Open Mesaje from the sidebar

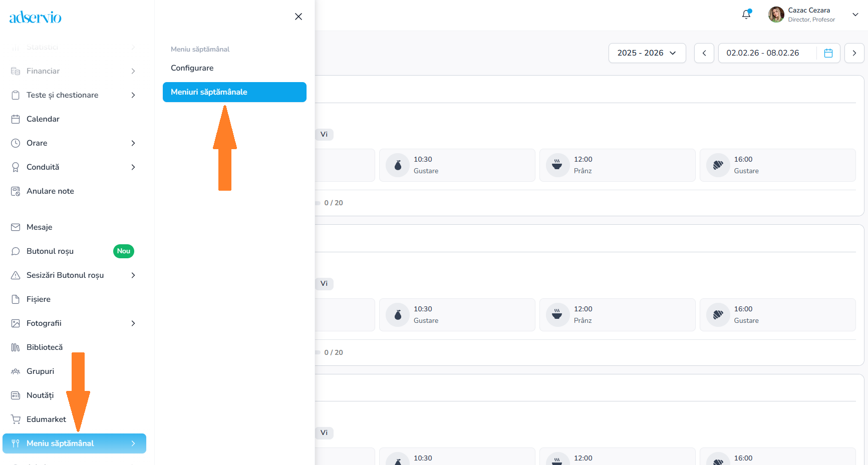pyautogui.click(x=39, y=227)
